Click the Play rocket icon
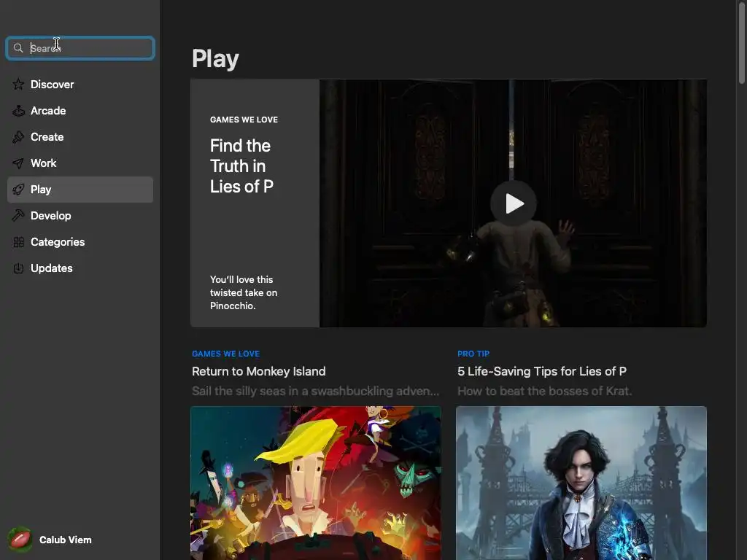Screen dimensions: 747x560 (x=18, y=190)
